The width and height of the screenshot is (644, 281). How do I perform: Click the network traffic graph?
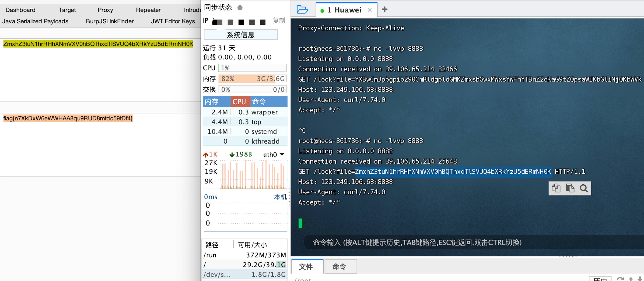(253, 175)
